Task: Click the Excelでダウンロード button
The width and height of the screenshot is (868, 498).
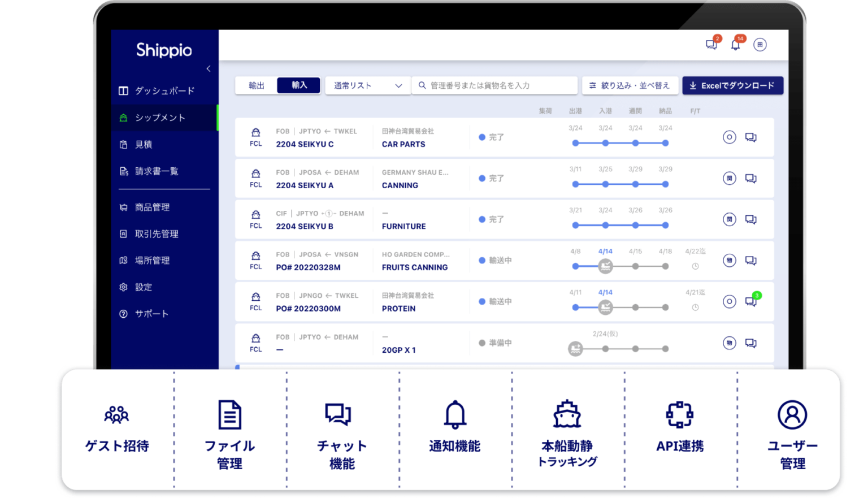Action: point(732,85)
